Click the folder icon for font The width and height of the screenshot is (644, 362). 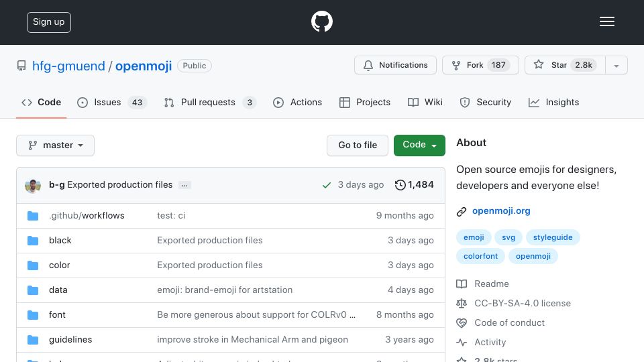click(33, 315)
